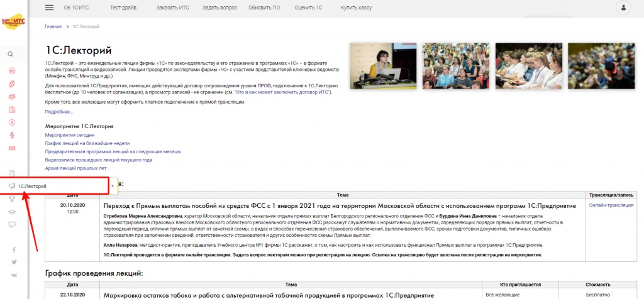Open the Купить кассу menu item
The width and height of the screenshot is (644, 299).
(x=356, y=8)
